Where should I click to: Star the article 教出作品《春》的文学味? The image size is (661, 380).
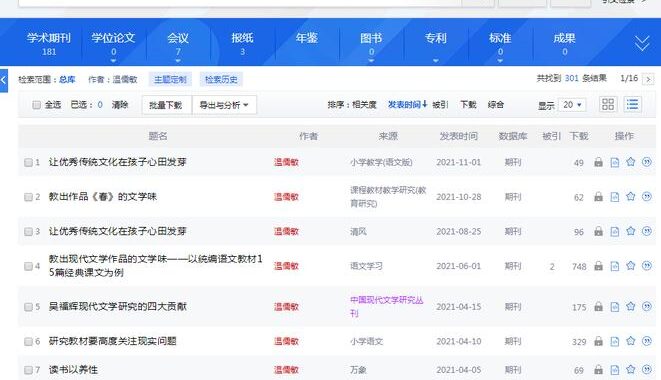point(631,196)
